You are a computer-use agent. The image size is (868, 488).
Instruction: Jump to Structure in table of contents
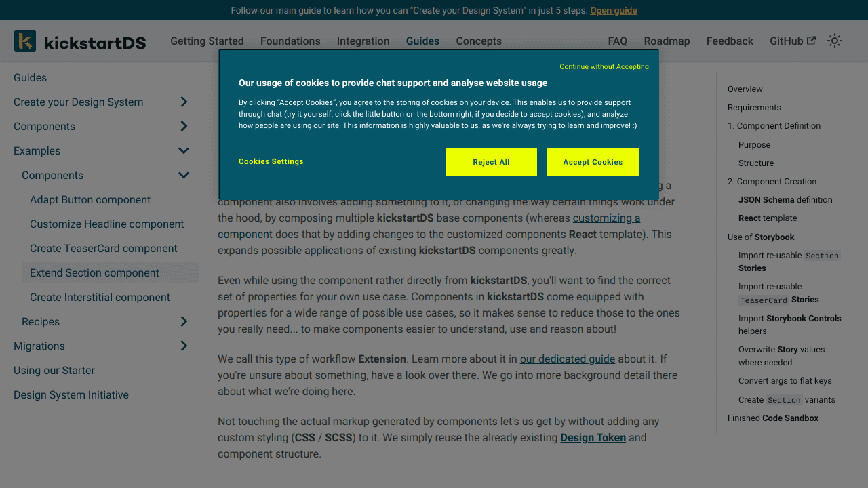click(x=756, y=163)
